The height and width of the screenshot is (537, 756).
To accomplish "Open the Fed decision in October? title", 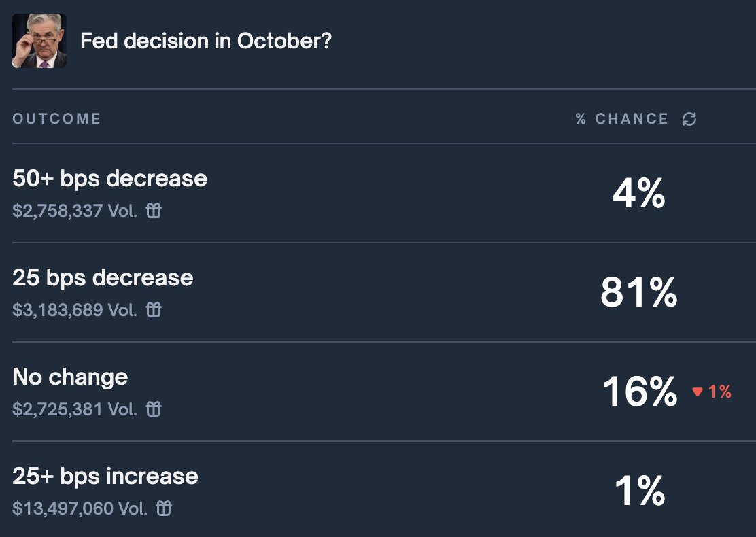I will 206,41.
